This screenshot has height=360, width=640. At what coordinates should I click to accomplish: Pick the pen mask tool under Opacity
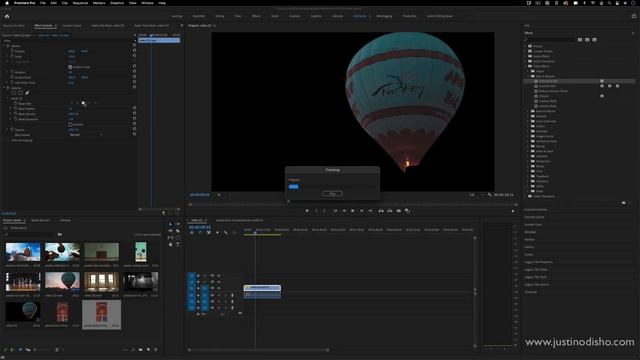(x=27, y=93)
